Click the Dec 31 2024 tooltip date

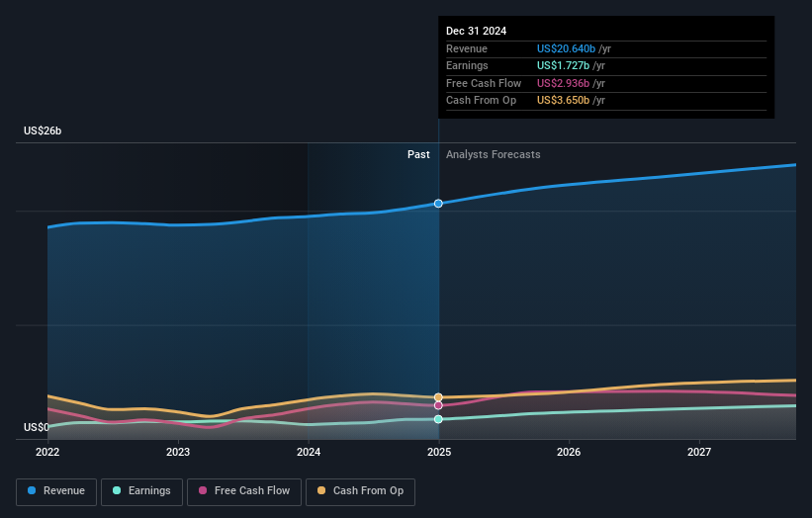pos(477,31)
